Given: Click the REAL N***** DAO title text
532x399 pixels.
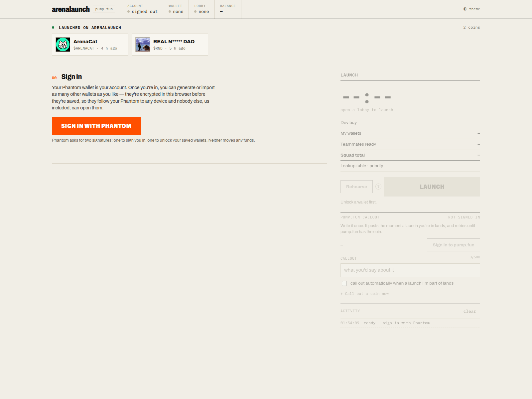Looking at the screenshot, I should click(x=174, y=42).
